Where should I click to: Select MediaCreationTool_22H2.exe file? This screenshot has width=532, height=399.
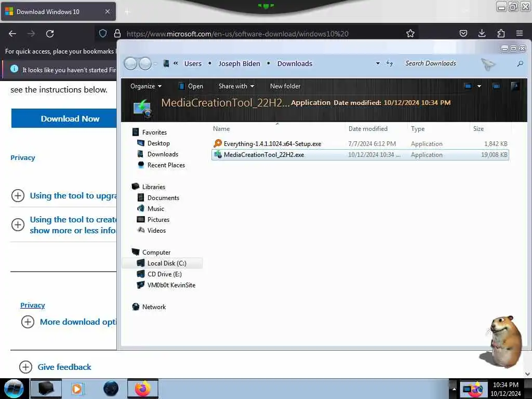pos(361,155)
